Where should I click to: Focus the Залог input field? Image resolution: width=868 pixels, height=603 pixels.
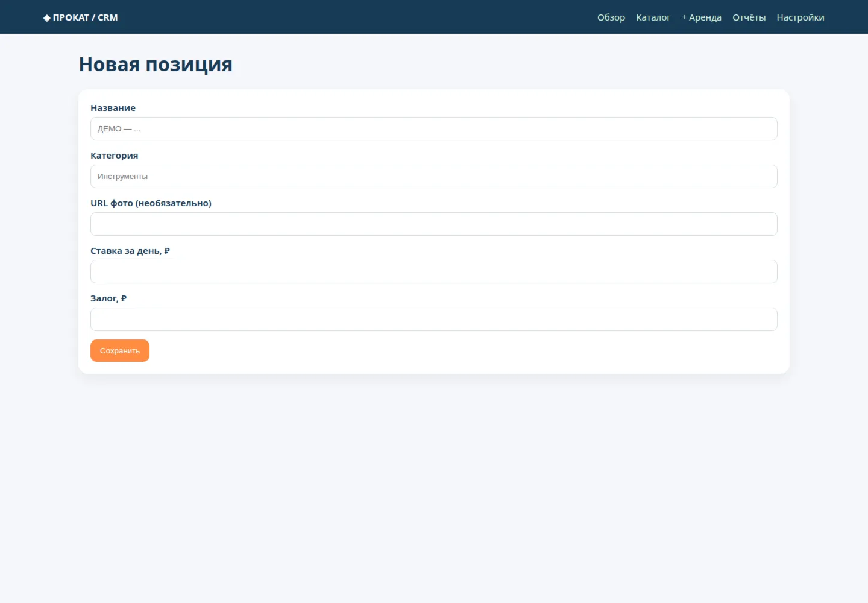(434, 320)
